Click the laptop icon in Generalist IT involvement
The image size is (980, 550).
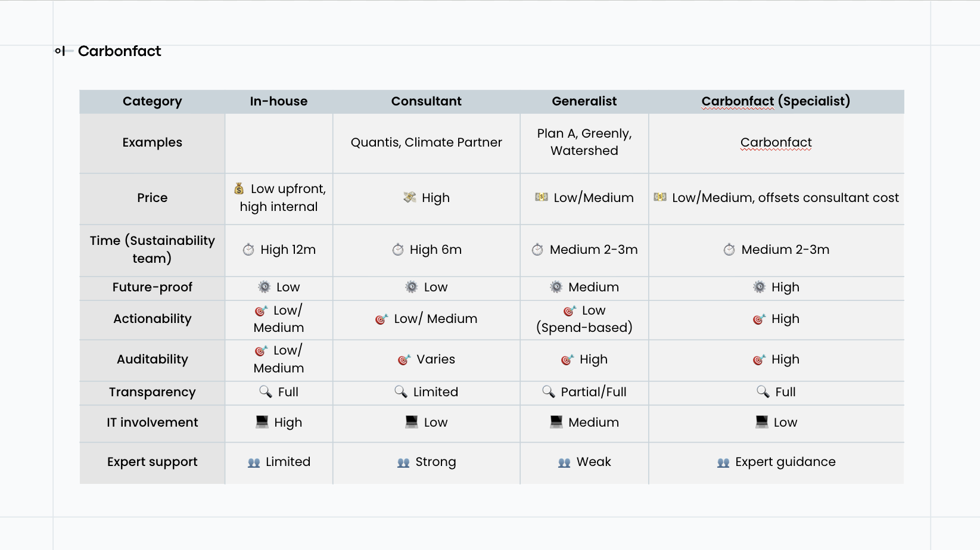556,422
